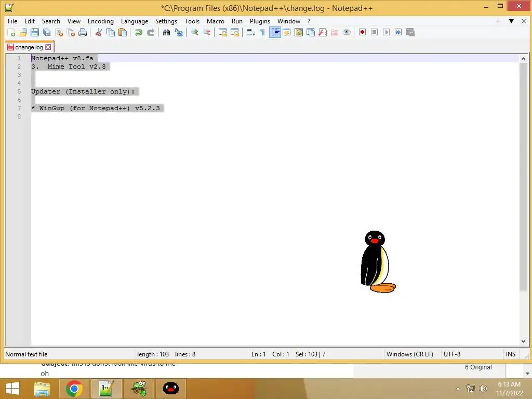Zoom out with the magnifier minus icon
The height and width of the screenshot is (399, 532).
tap(206, 32)
